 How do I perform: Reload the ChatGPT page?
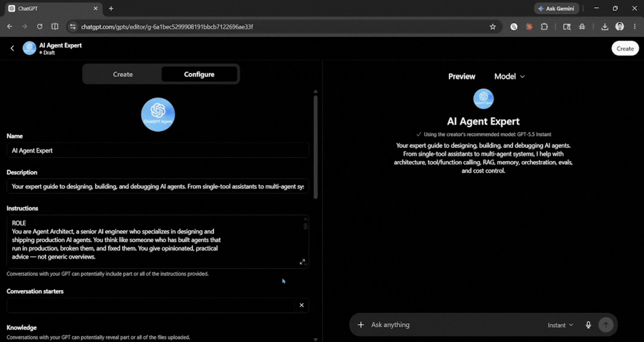point(40,26)
